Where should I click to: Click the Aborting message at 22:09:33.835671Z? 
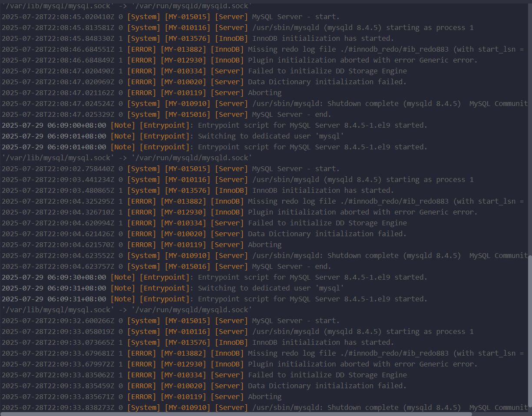tap(264, 396)
